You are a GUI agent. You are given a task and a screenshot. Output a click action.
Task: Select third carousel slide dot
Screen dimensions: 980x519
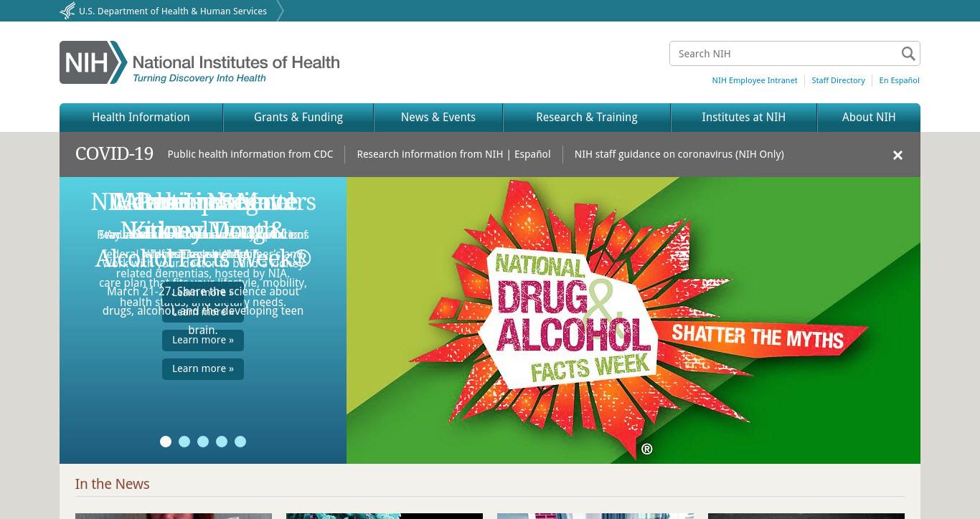(203, 442)
